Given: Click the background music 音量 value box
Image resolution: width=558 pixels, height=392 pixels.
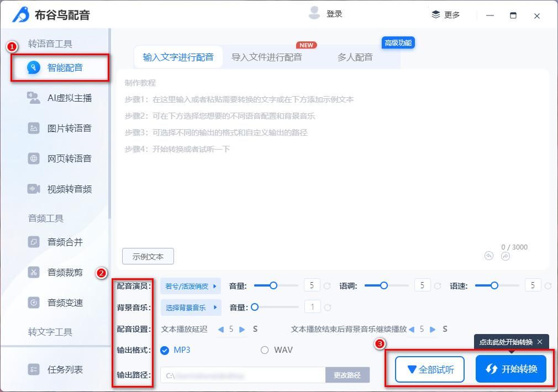Looking at the screenshot, I should tap(313, 306).
